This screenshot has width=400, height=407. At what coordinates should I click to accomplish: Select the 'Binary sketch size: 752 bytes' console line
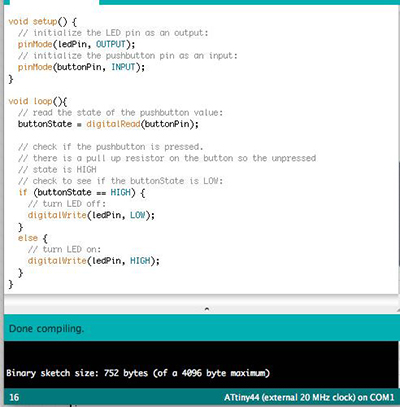point(138,373)
